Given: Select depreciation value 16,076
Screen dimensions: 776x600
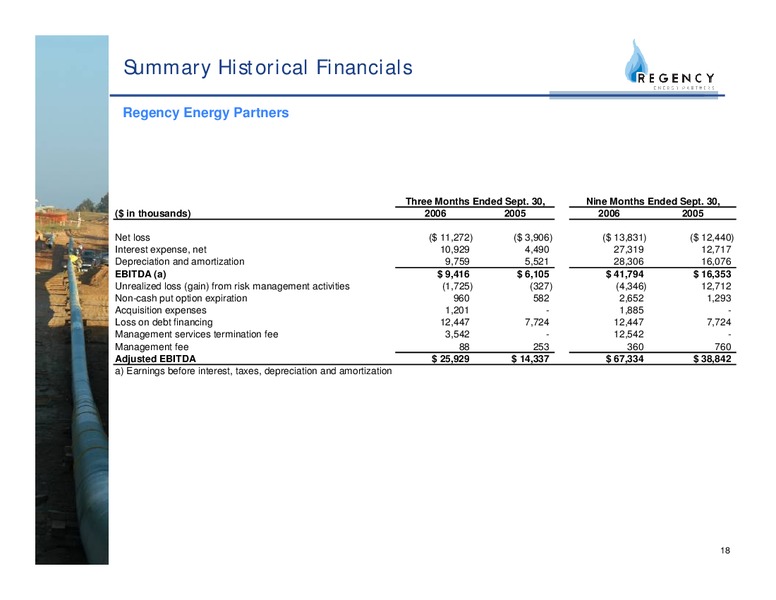Looking at the screenshot, I should tap(716, 261).
